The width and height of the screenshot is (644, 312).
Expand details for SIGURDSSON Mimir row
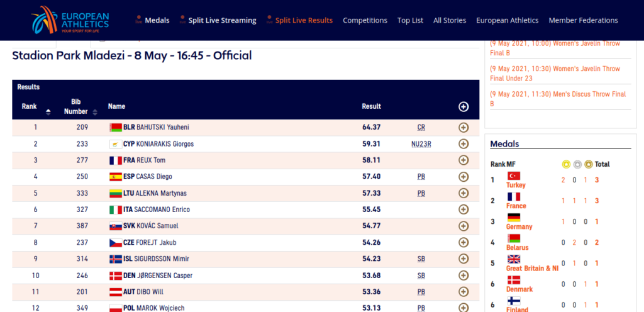464,259
